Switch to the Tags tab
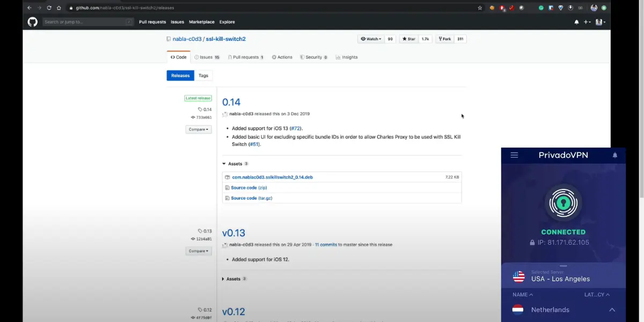Screen dimensions: 644x322 [203, 76]
